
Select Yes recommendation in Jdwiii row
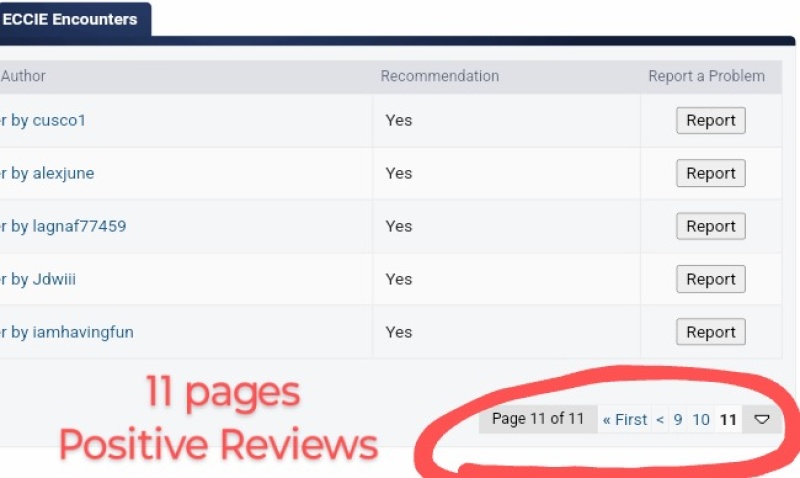point(398,279)
